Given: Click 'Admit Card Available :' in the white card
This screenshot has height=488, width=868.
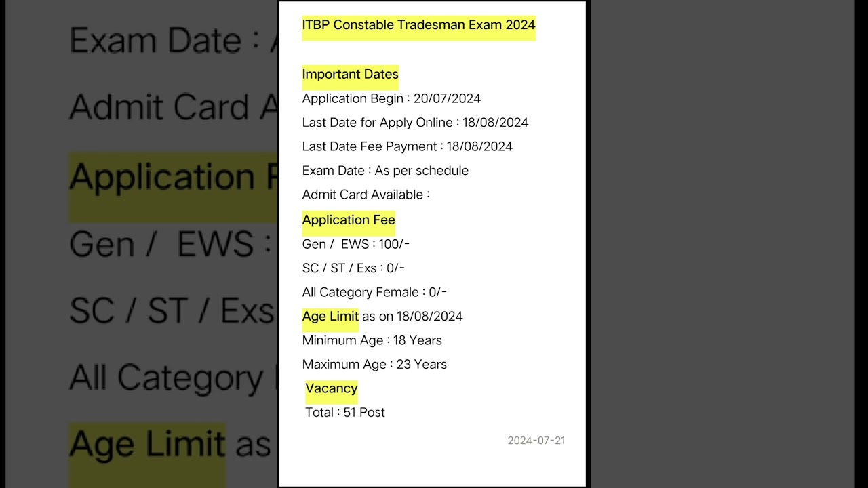Looking at the screenshot, I should coord(366,195).
